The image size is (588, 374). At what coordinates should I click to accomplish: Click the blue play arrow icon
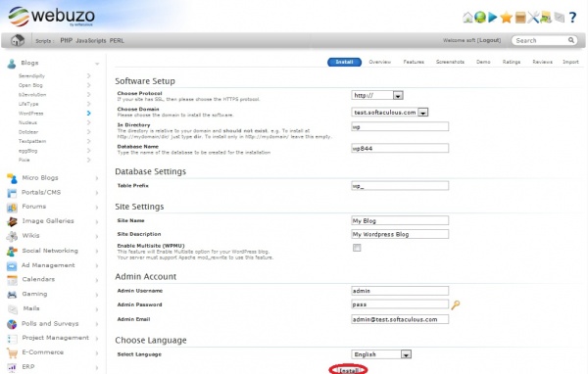click(x=493, y=18)
